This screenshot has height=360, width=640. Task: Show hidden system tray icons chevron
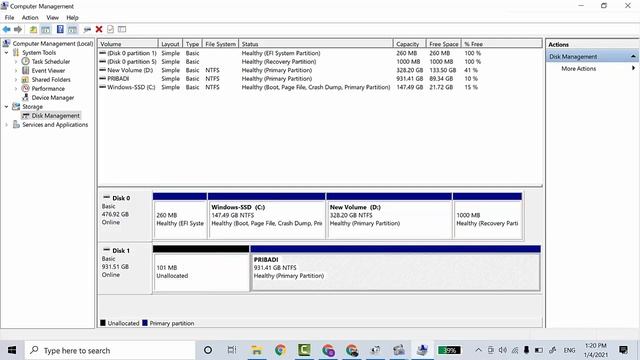(x=478, y=350)
